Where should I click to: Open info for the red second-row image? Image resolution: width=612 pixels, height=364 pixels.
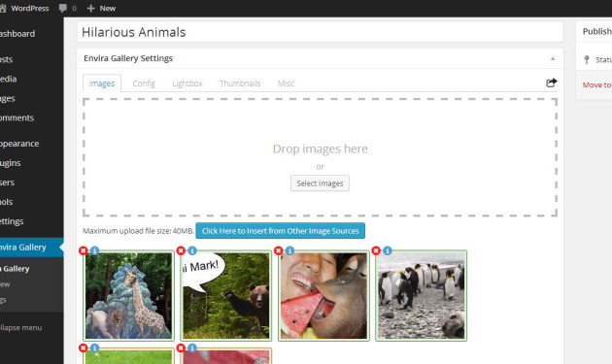tap(192, 348)
